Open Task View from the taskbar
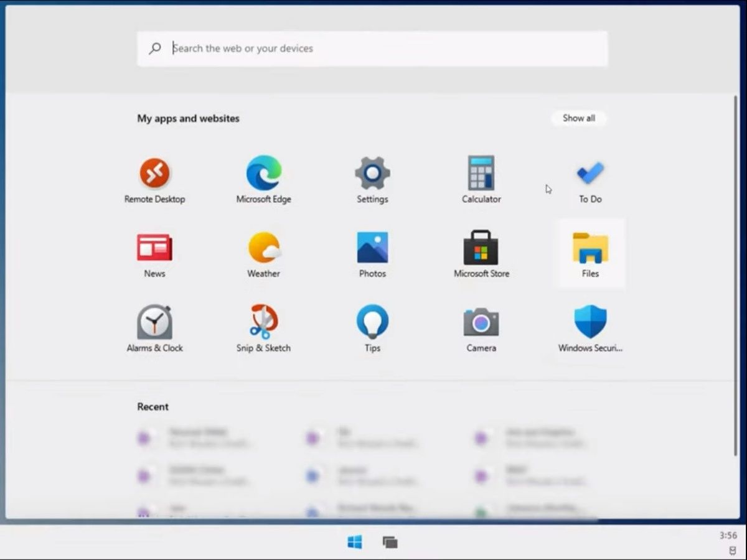Viewport: 747px width, 560px height. pyautogui.click(x=390, y=542)
